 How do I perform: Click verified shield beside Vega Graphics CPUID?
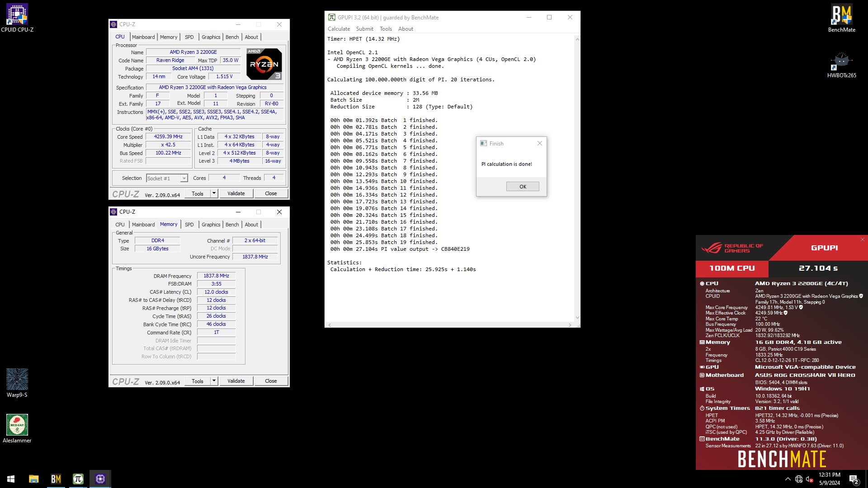coord(861,296)
